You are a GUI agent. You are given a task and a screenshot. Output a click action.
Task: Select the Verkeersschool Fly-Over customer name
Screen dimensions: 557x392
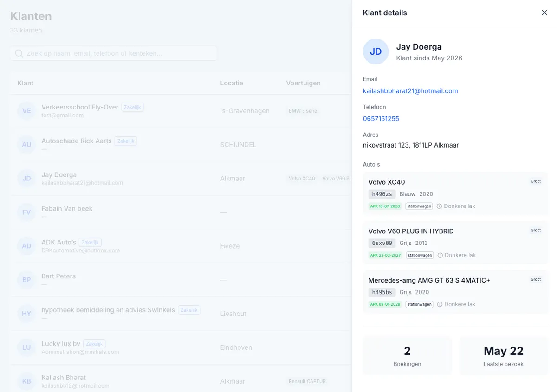click(80, 107)
